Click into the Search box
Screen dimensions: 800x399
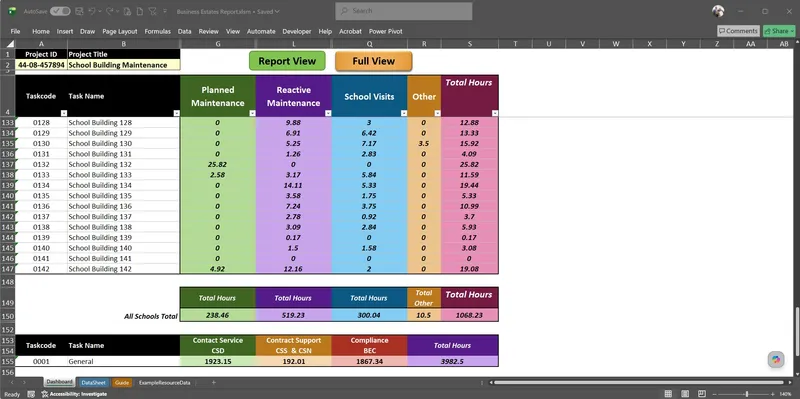tap(404, 11)
